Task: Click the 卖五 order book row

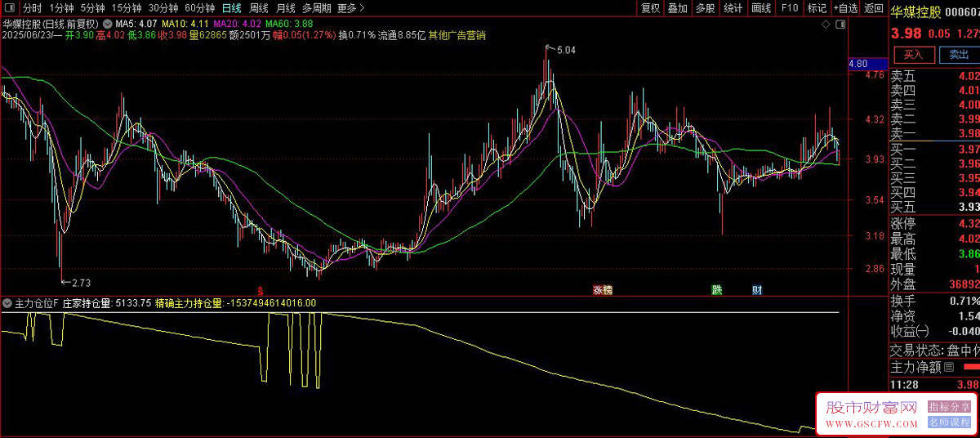Action: (x=935, y=76)
